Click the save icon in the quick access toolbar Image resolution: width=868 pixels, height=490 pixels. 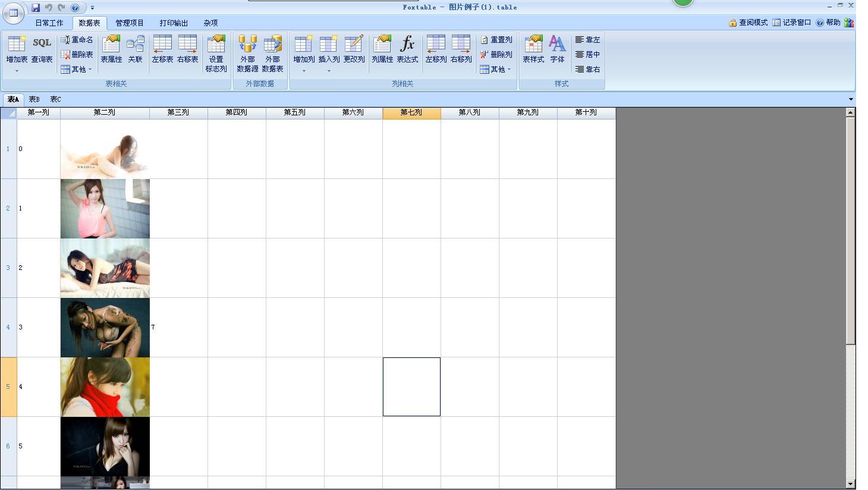(x=36, y=8)
